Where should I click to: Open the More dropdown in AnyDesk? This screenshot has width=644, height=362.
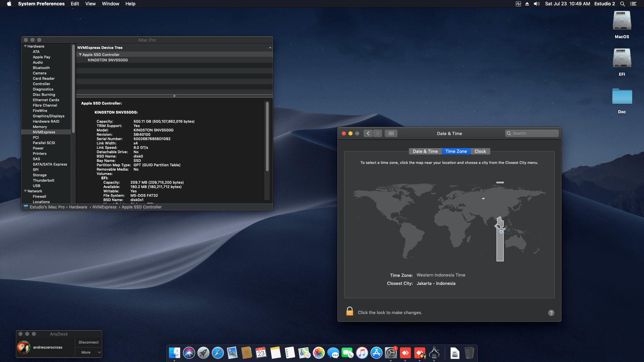coord(89,352)
